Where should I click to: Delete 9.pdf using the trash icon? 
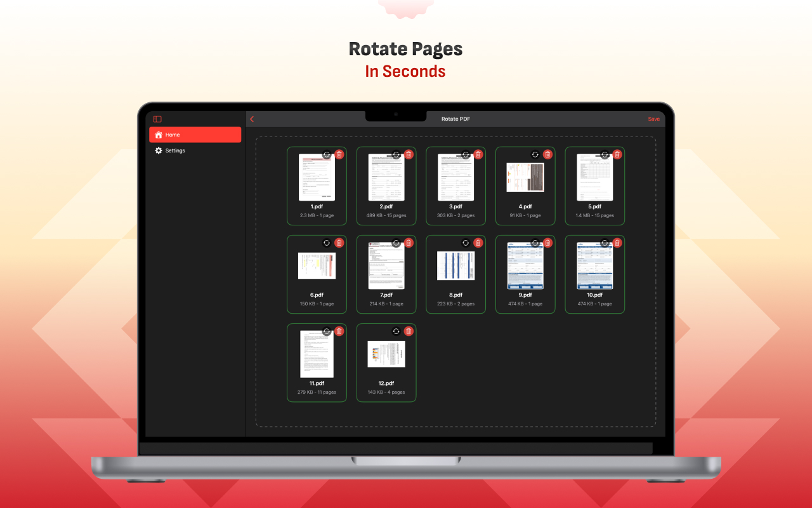(x=547, y=243)
